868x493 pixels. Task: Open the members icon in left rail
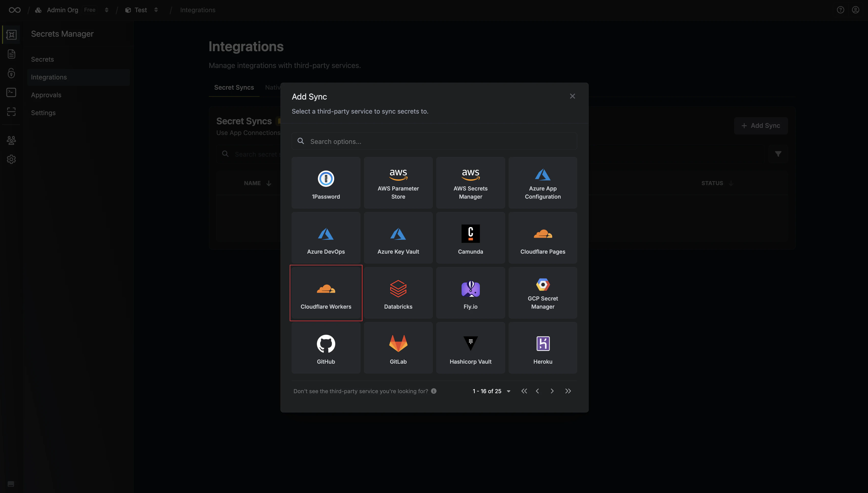[x=11, y=140]
